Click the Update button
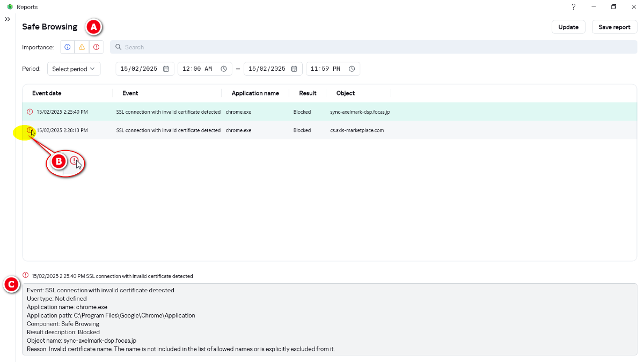The height and width of the screenshot is (362, 644). point(568,27)
